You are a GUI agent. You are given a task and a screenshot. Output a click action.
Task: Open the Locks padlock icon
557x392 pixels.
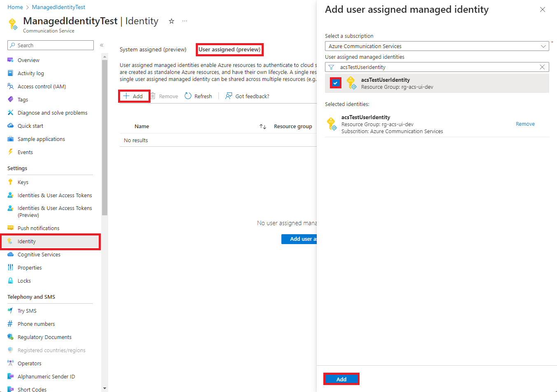(x=11, y=281)
